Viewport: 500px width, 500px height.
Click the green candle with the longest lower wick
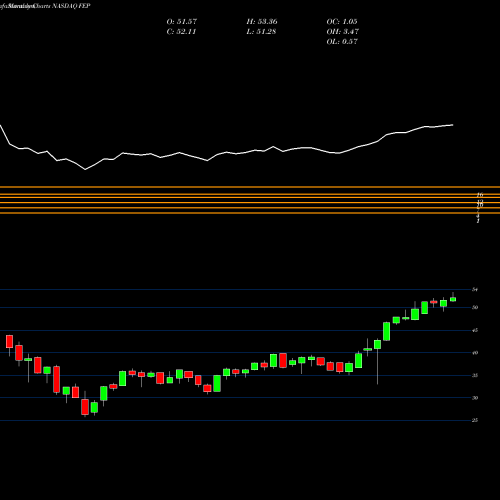click(377, 345)
